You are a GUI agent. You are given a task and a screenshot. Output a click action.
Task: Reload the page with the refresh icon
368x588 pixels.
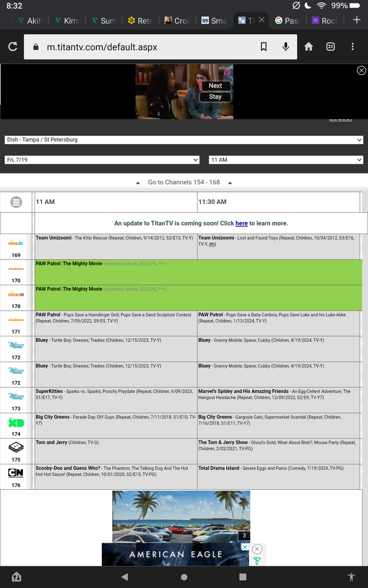[x=13, y=47]
